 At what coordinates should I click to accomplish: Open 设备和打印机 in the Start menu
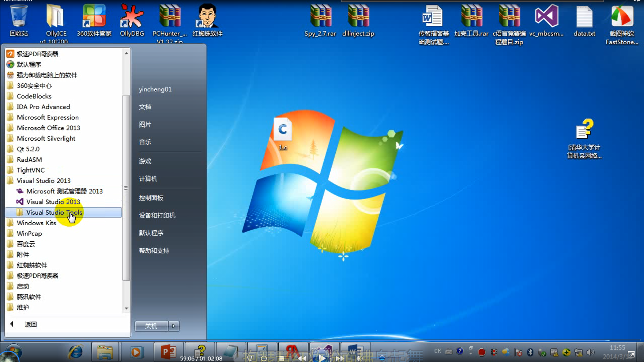(157, 215)
